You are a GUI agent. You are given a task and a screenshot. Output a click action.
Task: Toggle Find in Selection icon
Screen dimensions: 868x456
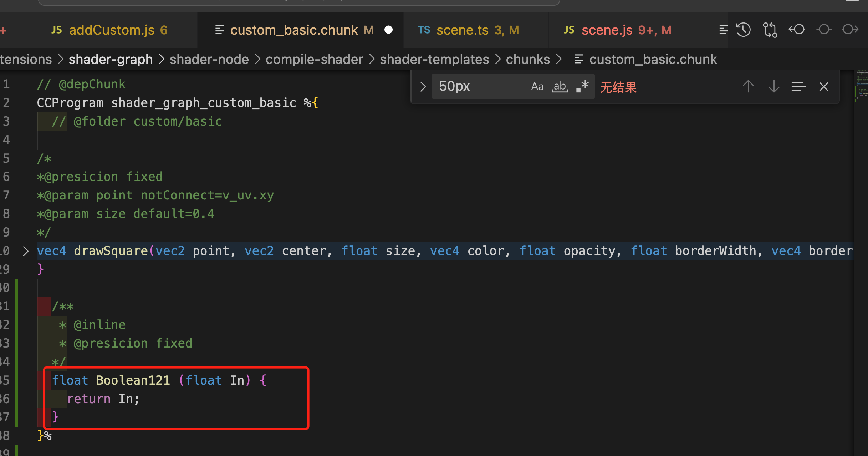(798, 87)
